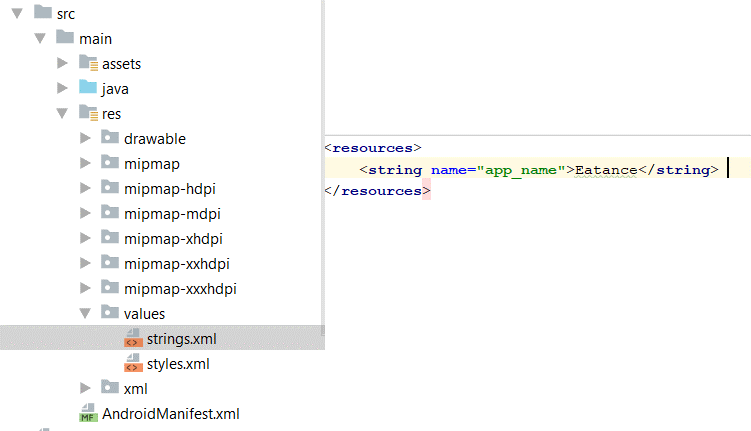Click the java folder icon

[x=88, y=88]
